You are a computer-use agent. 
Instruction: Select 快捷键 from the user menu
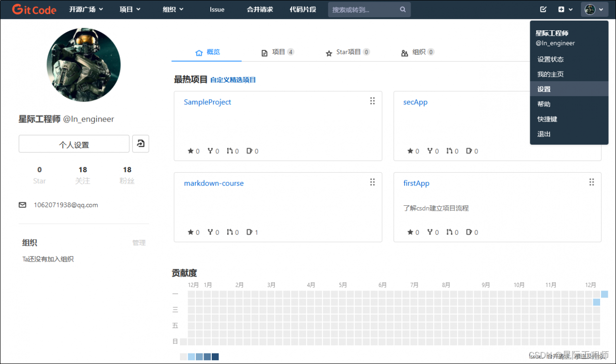569,119
